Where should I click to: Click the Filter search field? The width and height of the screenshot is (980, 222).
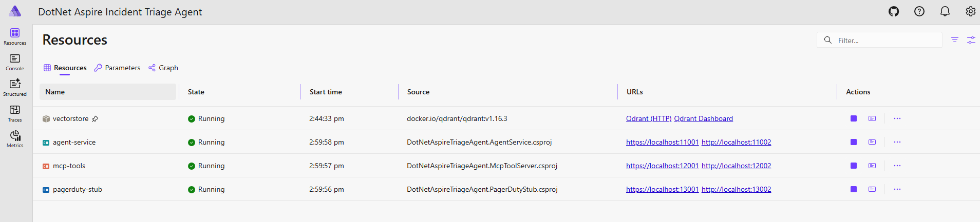click(879, 40)
